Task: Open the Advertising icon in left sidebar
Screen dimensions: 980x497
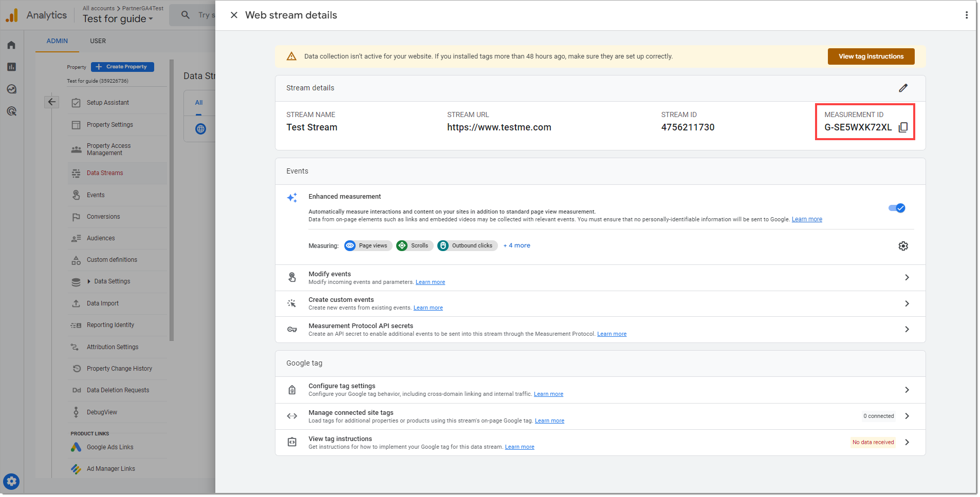Action: (11, 111)
